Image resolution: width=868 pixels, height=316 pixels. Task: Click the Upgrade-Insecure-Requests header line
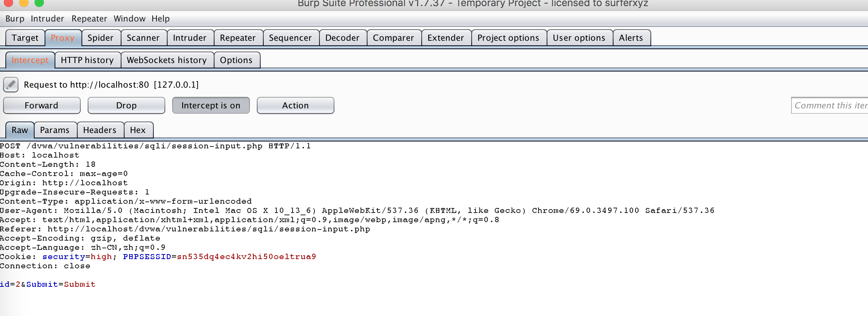(75, 192)
